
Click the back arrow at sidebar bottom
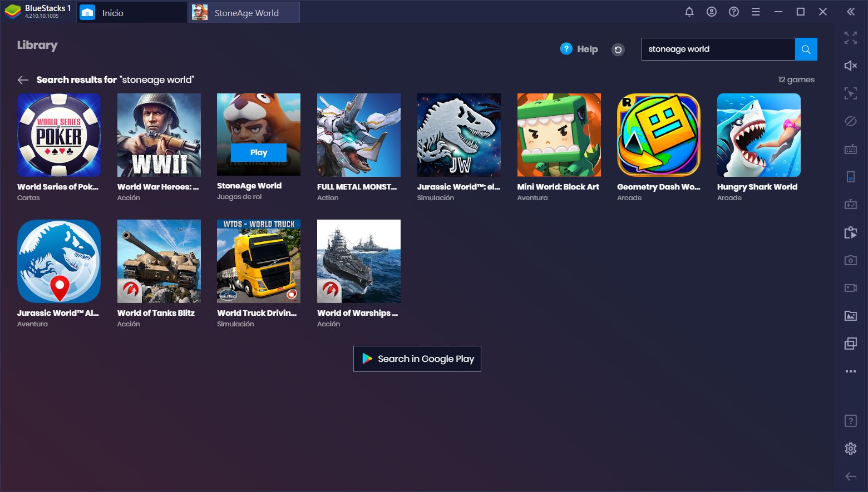[851, 476]
